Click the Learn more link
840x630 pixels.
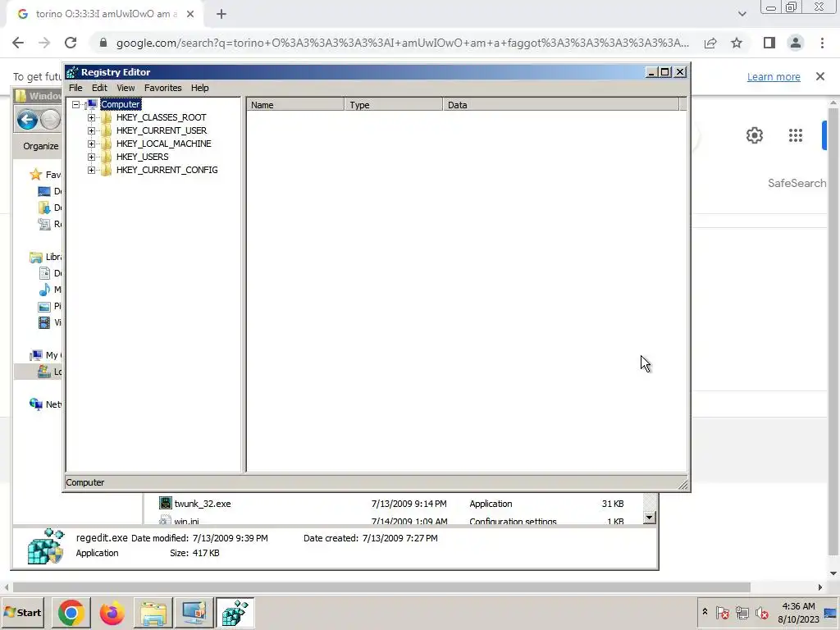[x=774, y=77]
